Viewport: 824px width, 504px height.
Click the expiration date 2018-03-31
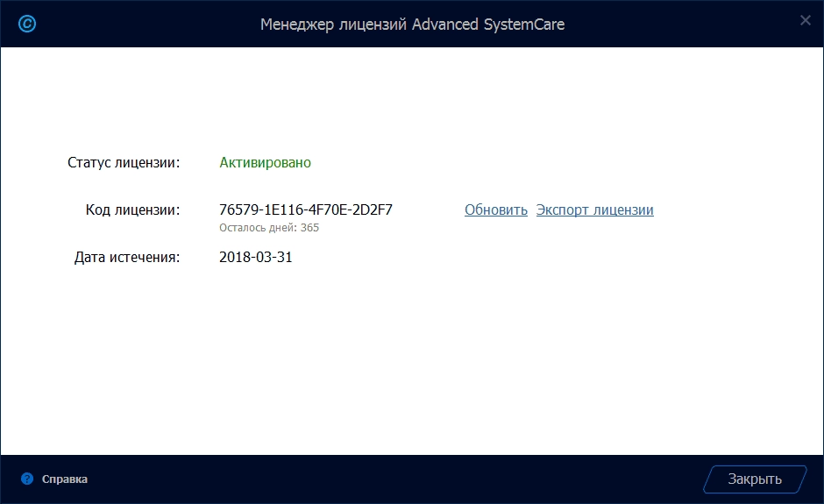(255, 257)
